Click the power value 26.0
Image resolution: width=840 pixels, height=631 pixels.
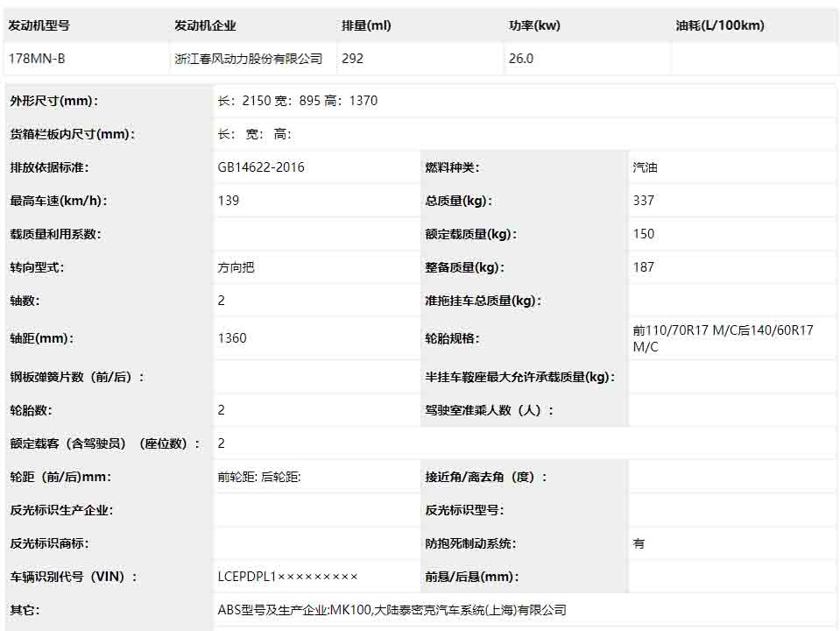coord(520,59)
